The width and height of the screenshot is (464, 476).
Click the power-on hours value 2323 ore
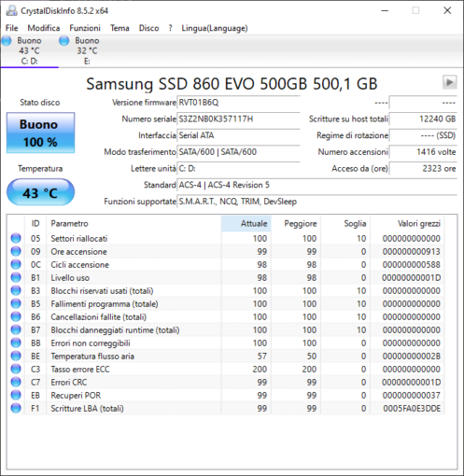click(423, 168)
